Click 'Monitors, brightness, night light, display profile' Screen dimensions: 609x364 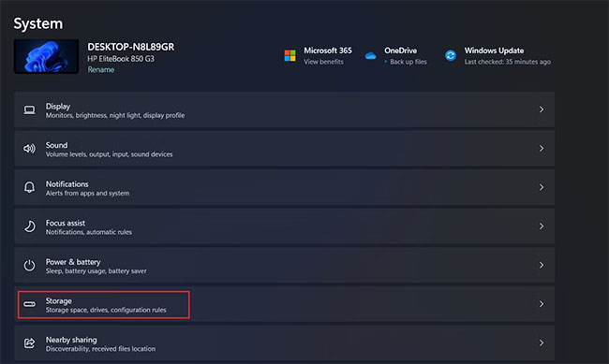coord(115,115)
